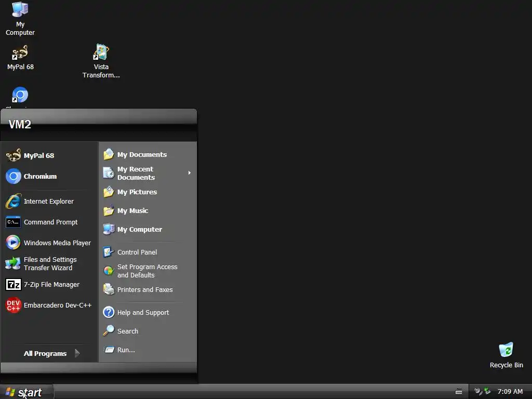Launch Windows Media Player
The height and width of the screenshot is (399, 532).
point(49,243)
